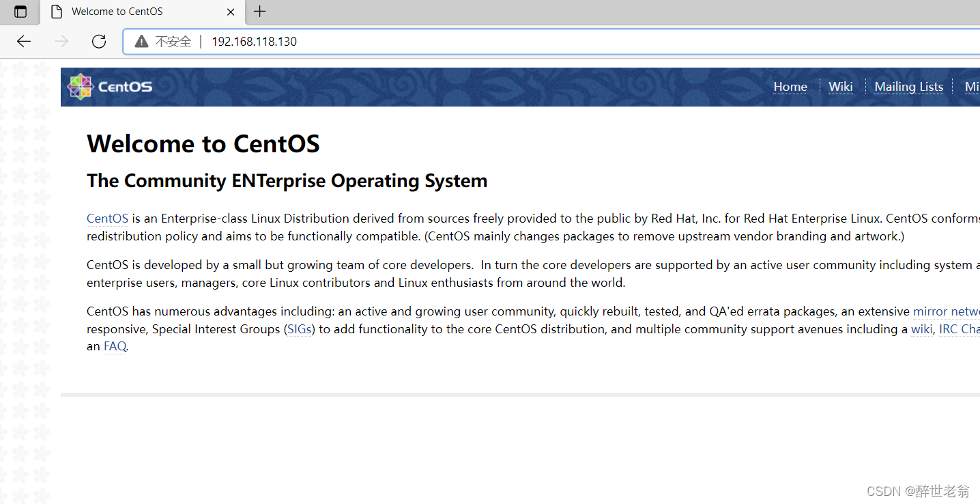Open the SIGs link
Image resolution: width=980 pixels, height=504 pixels.
click(x=300, y=329)
